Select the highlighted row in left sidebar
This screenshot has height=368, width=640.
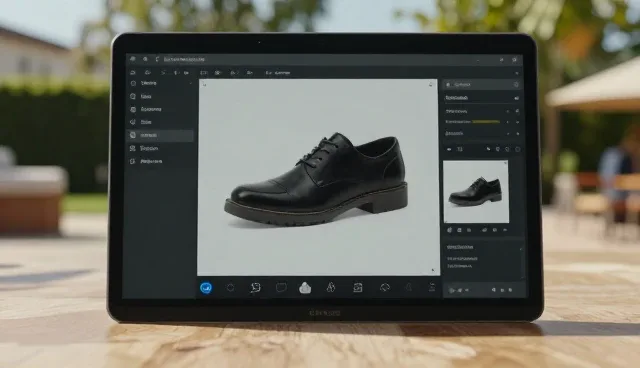[x=160, y=135]
